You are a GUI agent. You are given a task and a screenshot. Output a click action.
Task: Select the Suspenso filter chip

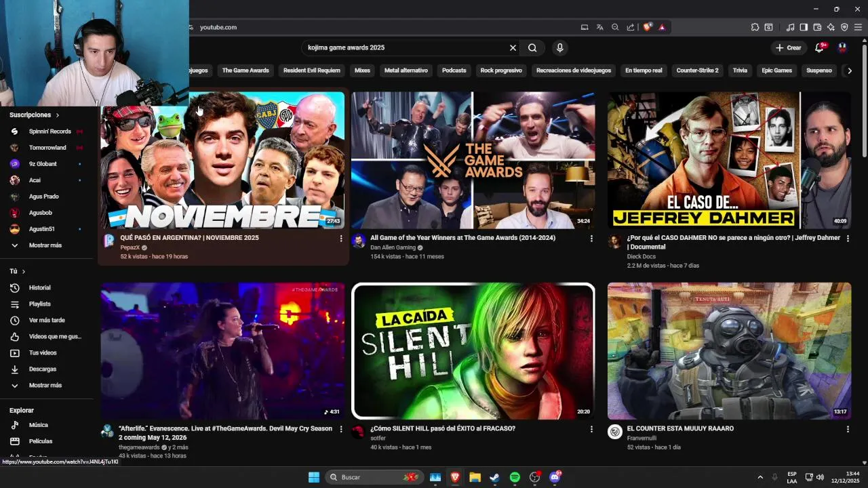[818, 70]
